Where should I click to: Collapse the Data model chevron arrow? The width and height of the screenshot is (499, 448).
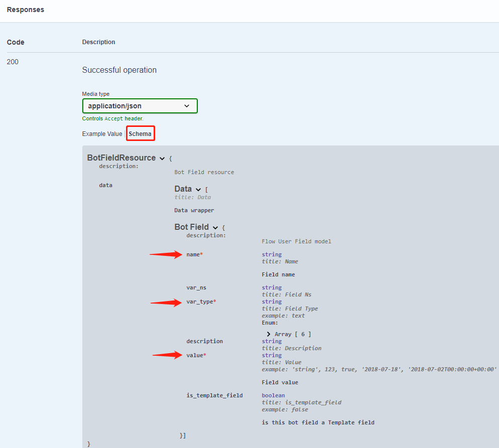pos(198,190)
